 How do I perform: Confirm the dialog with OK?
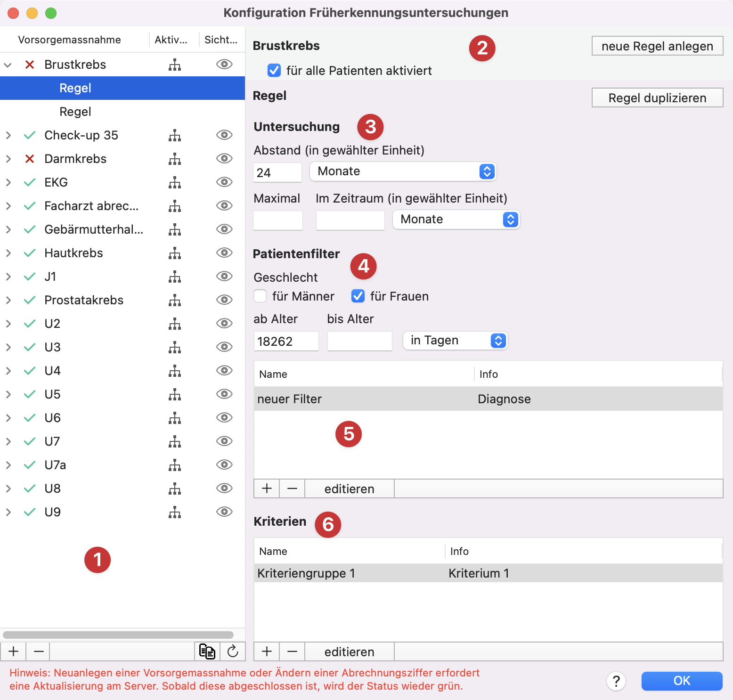(682, 681)
